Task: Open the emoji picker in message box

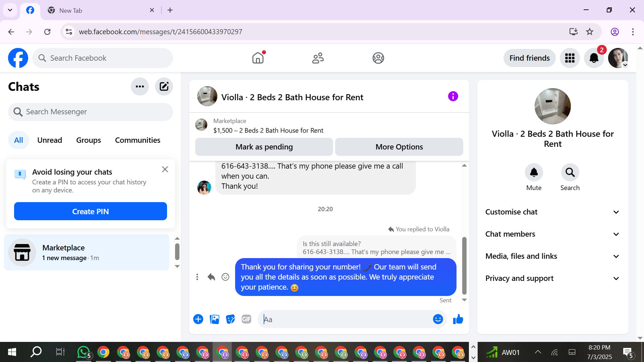Action: click(x=438, y=319)
